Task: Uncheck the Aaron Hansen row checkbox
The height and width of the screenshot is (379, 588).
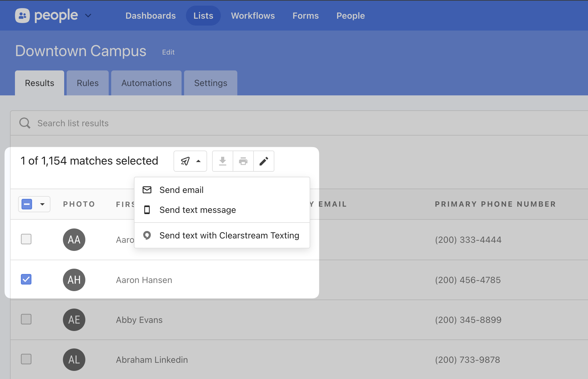Action: click(x=26, y=279)
